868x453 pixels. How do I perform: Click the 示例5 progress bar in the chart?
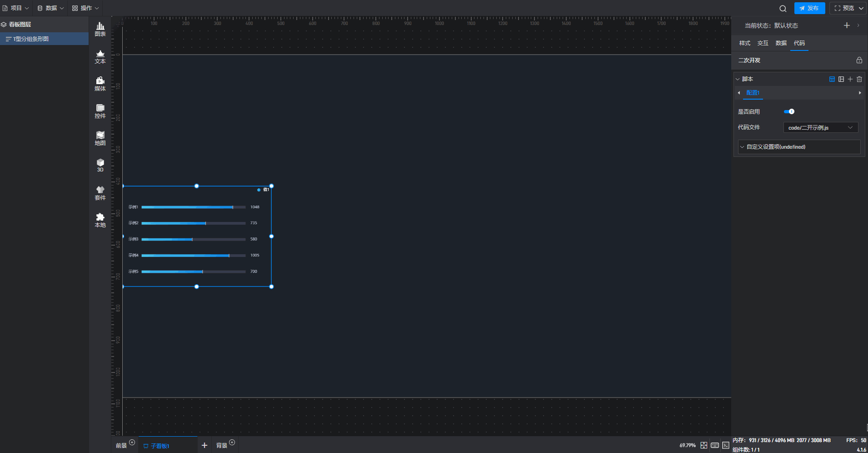click(x=193, y=272)
